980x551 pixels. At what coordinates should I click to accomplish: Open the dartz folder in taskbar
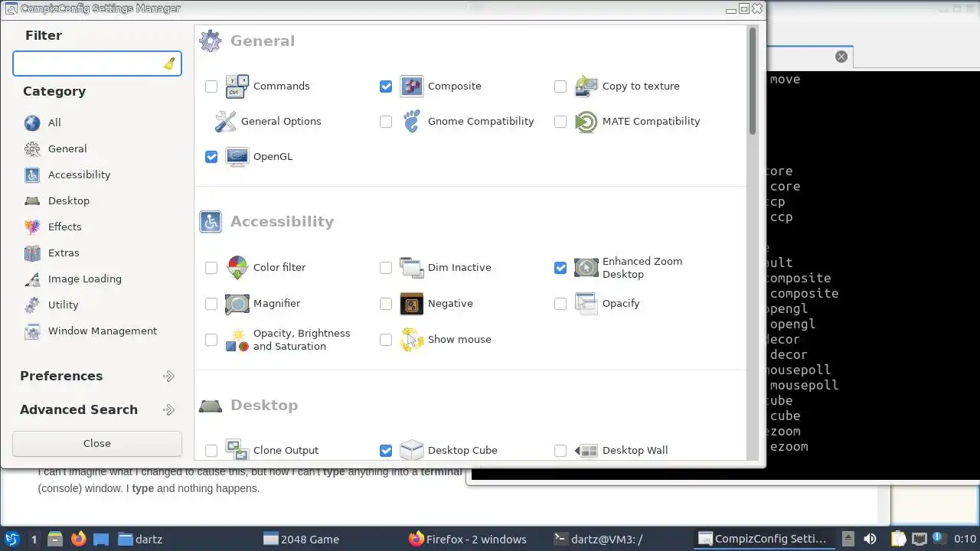(x=140, y=539)
